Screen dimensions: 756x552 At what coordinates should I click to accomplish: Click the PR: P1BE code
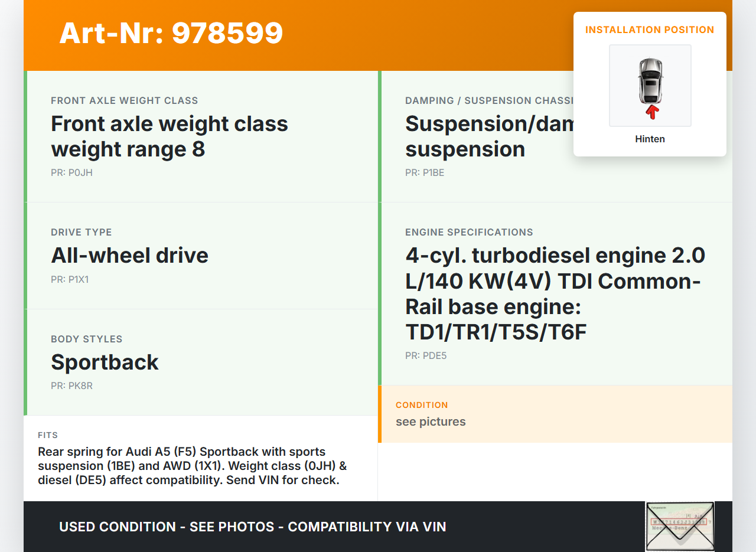pyautogui.click(x=425, y=173)
